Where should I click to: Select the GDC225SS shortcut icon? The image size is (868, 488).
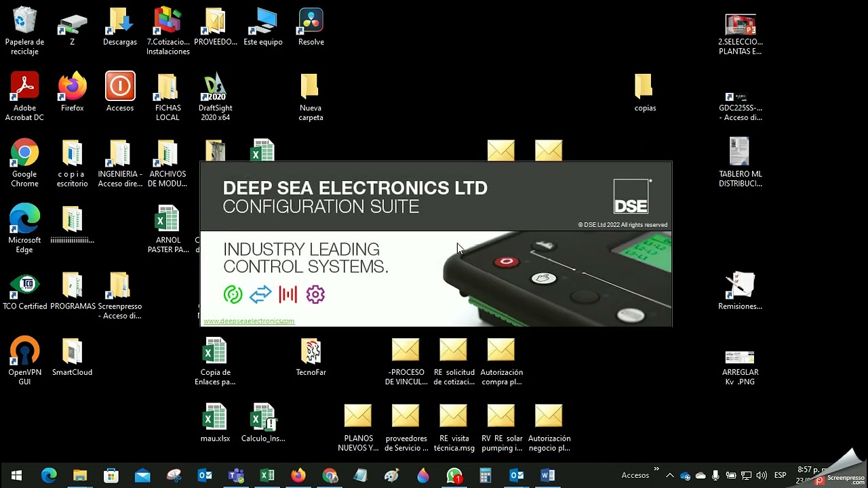pos(740,106)
